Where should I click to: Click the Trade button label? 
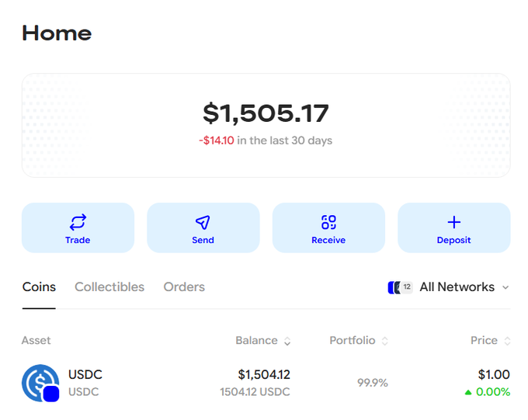(78, 240)
